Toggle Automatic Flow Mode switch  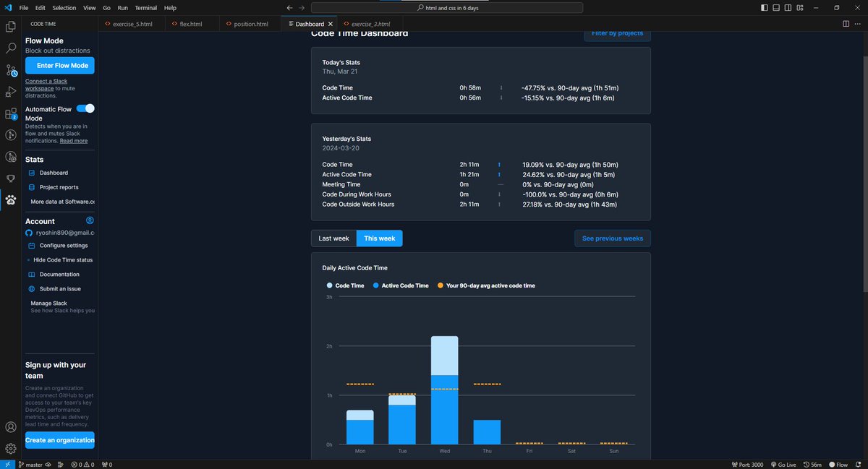point(85,108)
